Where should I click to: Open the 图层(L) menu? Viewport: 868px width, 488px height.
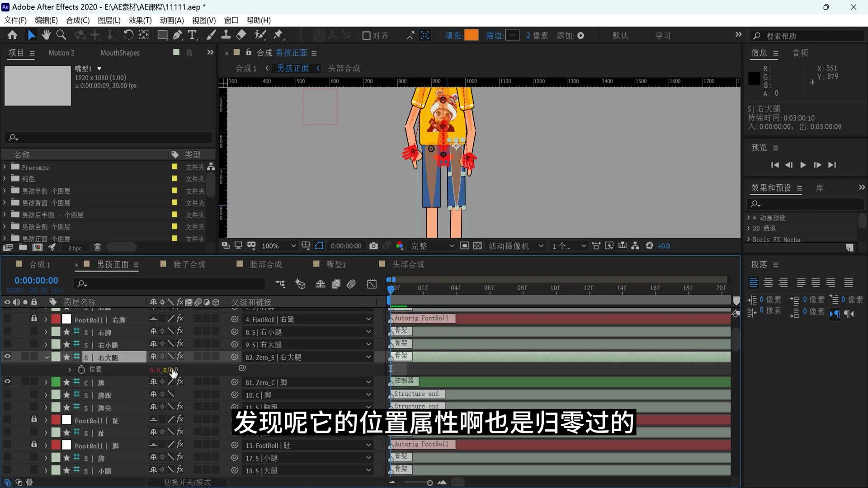109,20
